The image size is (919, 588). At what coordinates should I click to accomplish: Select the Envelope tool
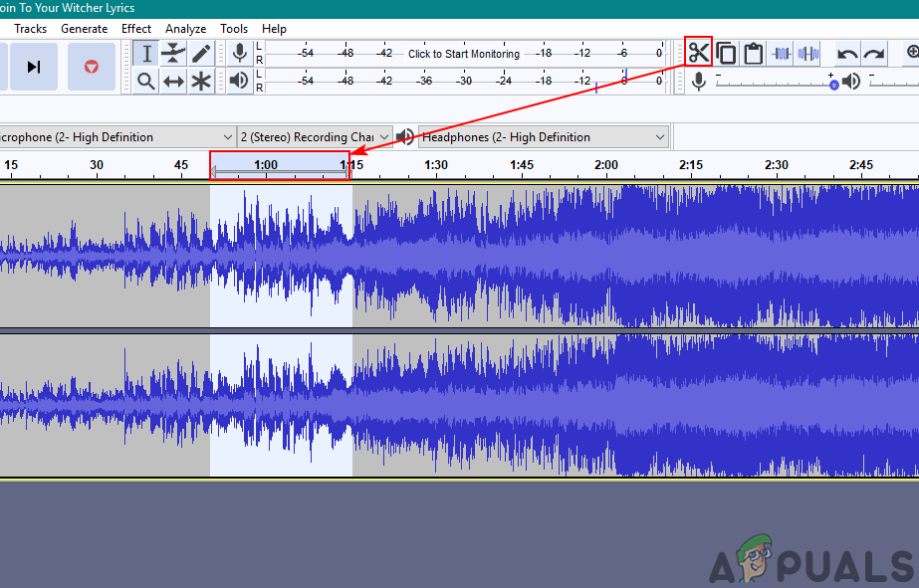pyautogui.click(x=171, y=53)
